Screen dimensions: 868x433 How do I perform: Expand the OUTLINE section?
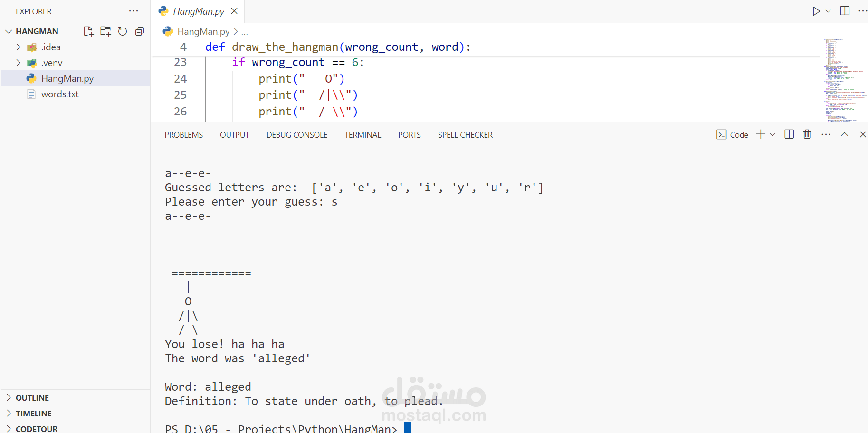[x=9, y=397]
